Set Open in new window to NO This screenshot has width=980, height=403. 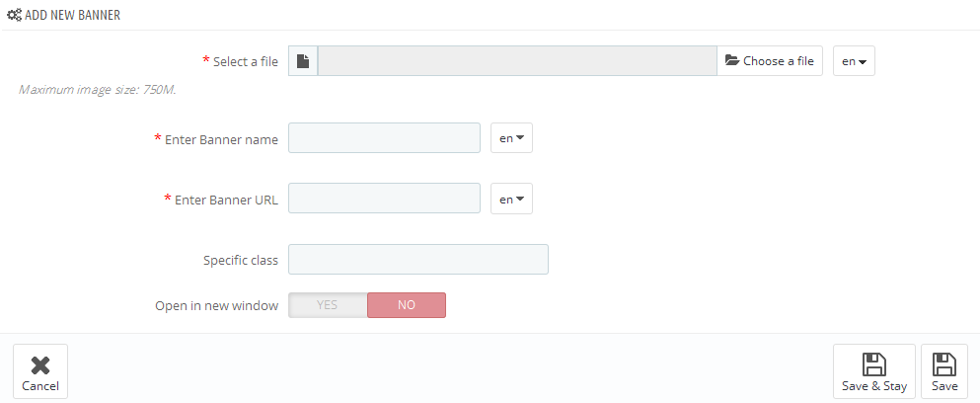click(407, 305)
